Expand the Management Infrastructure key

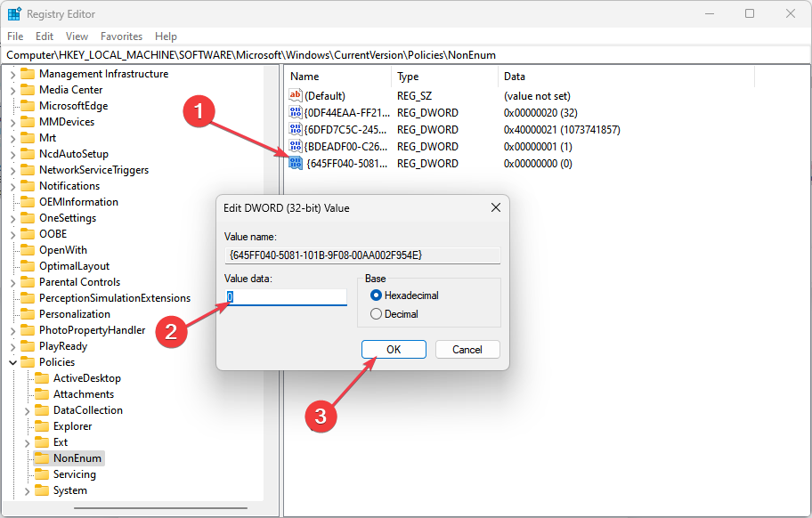coord(13,75)
